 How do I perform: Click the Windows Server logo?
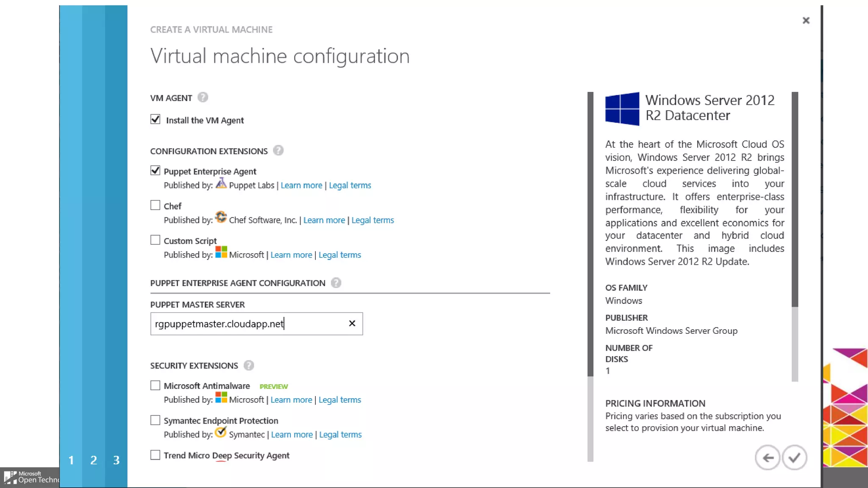pyautogui.click(x=622, y=108)
